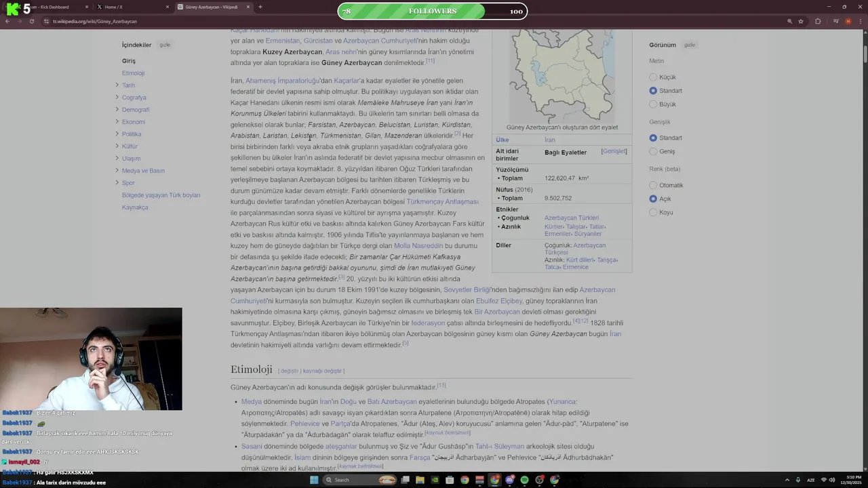Expand the Medya ve Basın section
The width and height of the screenshot is (868, 488).
tap(117, 171)
